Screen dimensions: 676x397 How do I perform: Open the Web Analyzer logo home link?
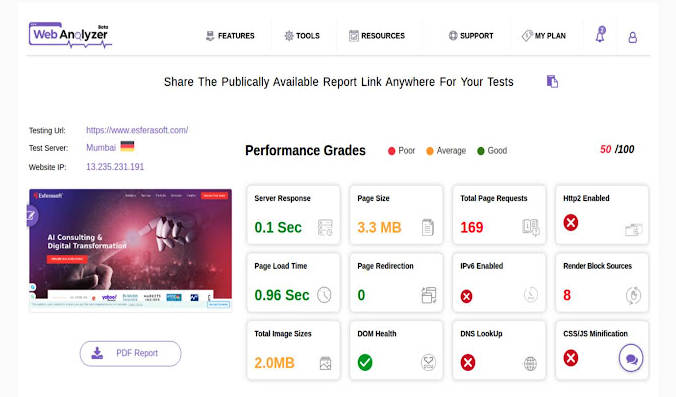(70, 35)
